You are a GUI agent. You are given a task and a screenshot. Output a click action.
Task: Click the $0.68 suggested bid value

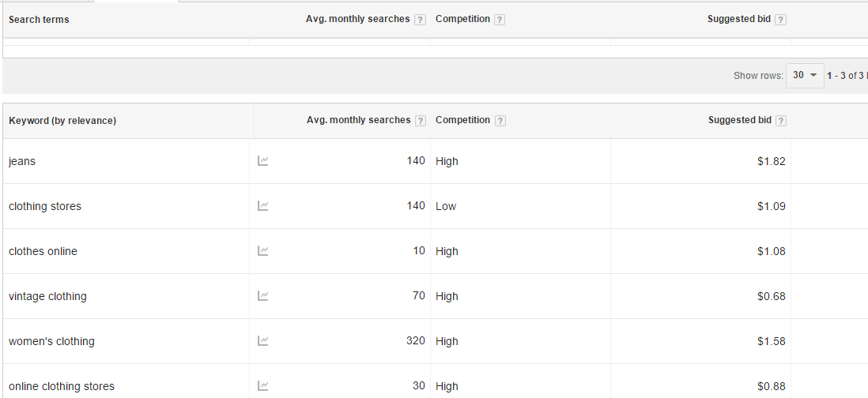coord(771,296)
